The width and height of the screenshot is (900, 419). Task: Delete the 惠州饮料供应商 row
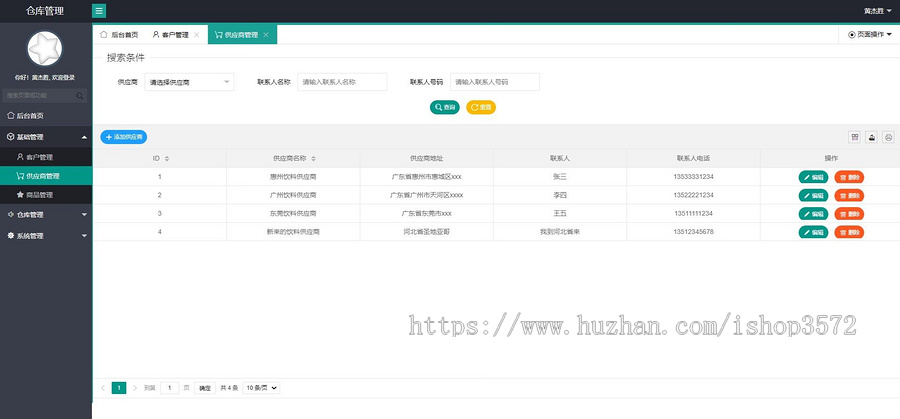pos(849,177)
